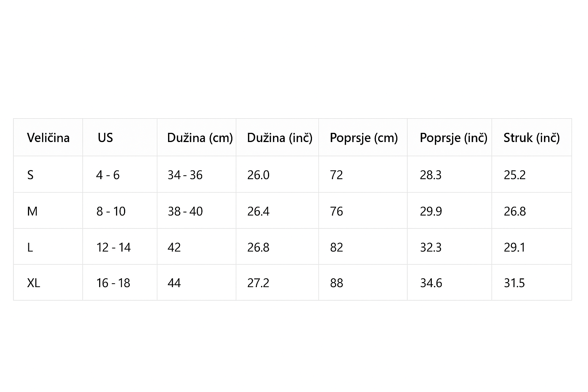Select the 31.5 waist cell
The image size is (588, 392).
(514, 283)
